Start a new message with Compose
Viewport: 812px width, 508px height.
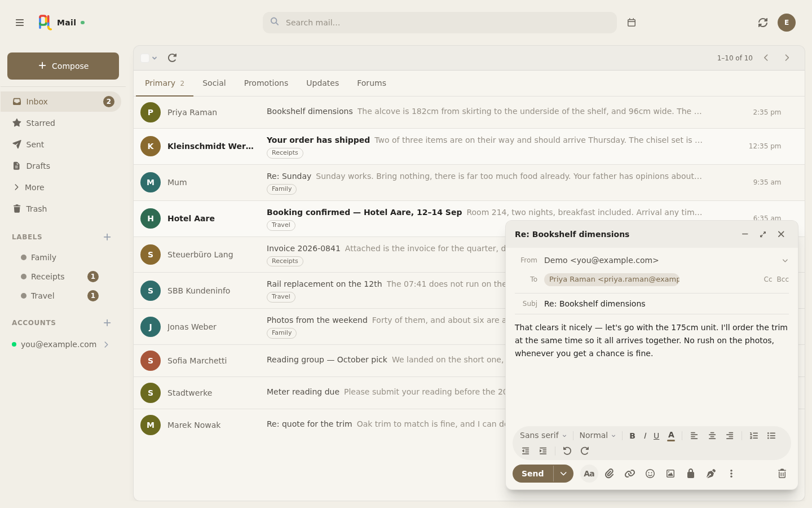[x=63, y=66]
